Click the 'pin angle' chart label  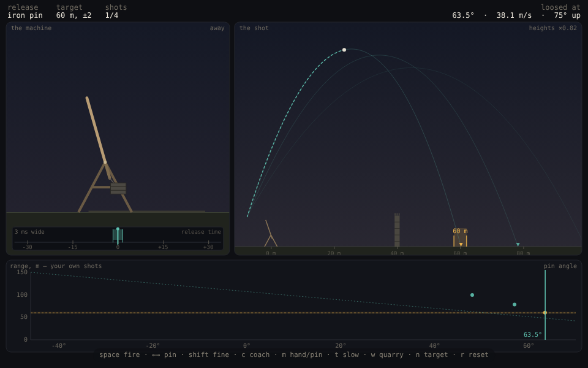560,266
